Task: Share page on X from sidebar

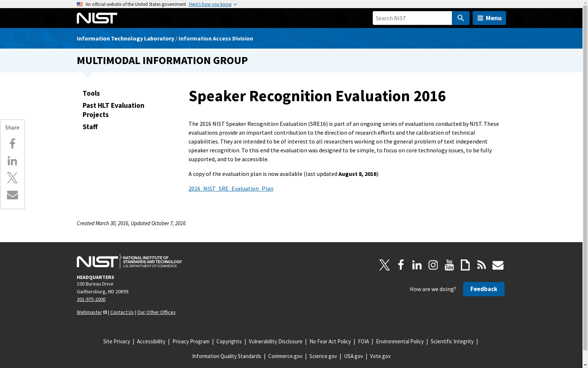Action: pos(12,178)
